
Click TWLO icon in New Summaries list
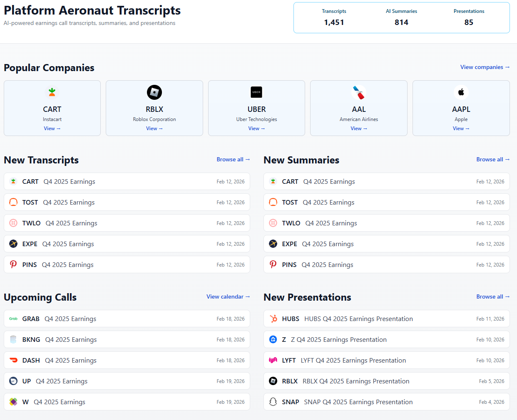coord(273,223)
